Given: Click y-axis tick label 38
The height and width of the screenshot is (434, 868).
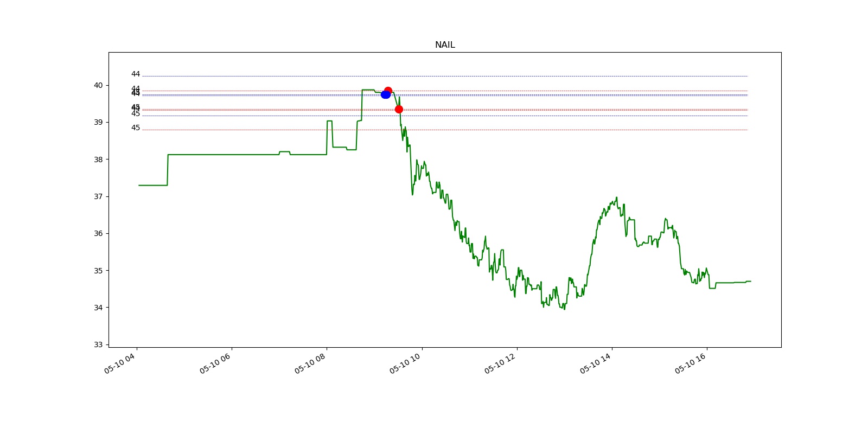Looking at the screenshot, I should 98,159.
